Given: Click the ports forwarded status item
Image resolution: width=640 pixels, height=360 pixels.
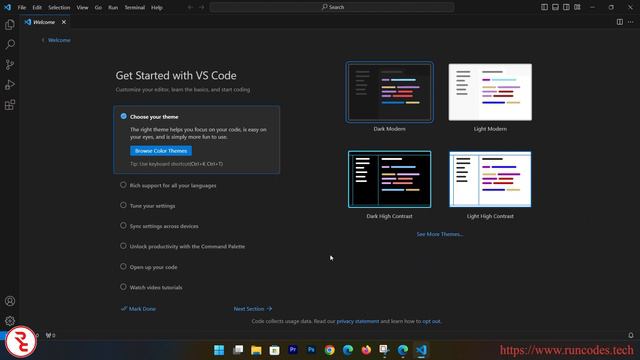Looking at the screenshot, I should point(51,335).
